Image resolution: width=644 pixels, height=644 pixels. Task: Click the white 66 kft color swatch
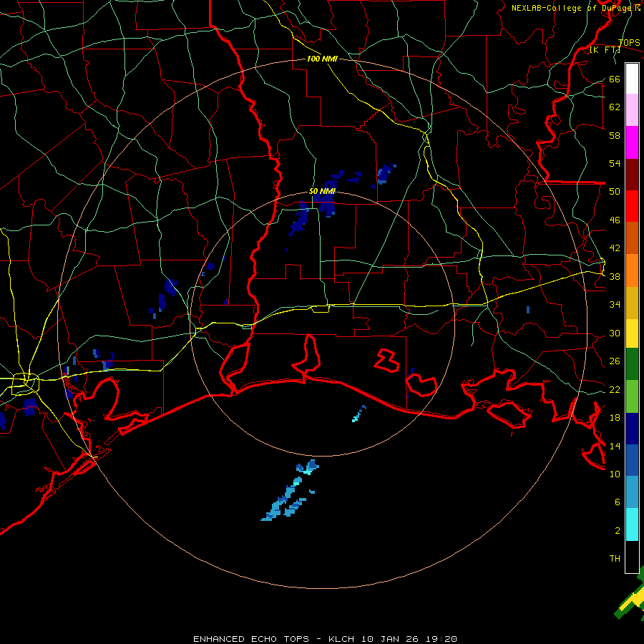point(632,79)
